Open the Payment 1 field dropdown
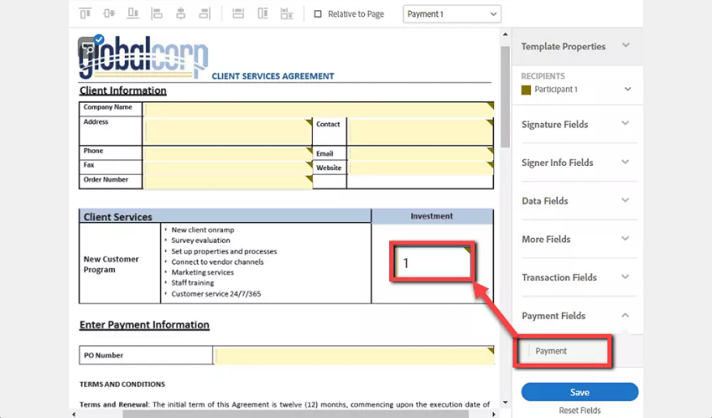This screenshot has width=712, height=418. [451, 14]
